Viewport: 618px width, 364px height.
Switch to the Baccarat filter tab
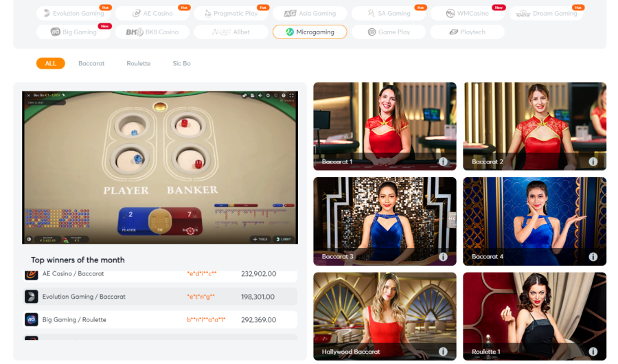coord(91,63)
